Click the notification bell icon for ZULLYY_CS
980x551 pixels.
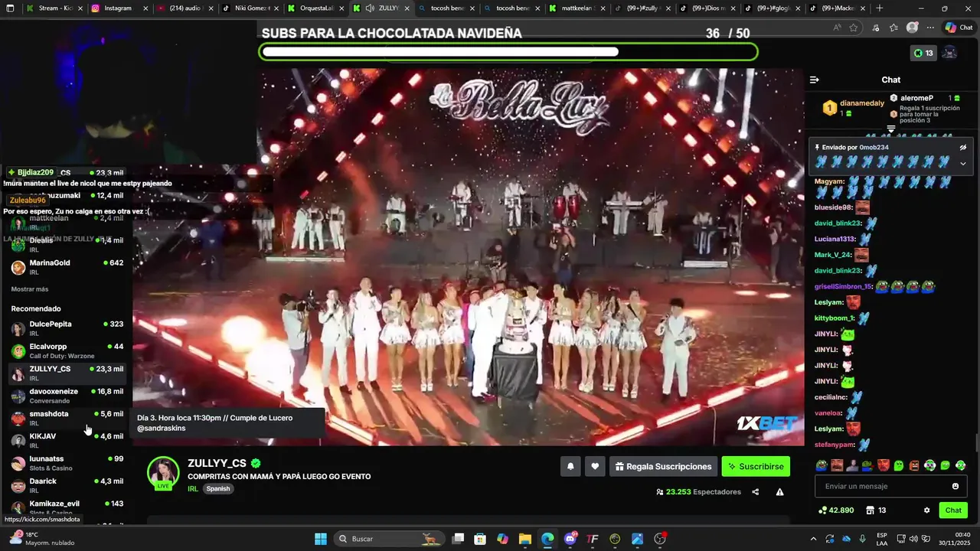570,466
